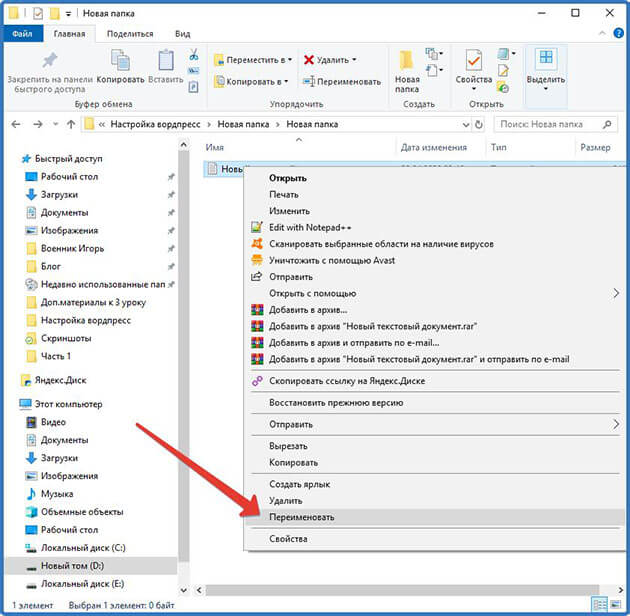The image size is (630, 616).
Task: Refresh the folder using the reload icon
Action: point(479,125)
